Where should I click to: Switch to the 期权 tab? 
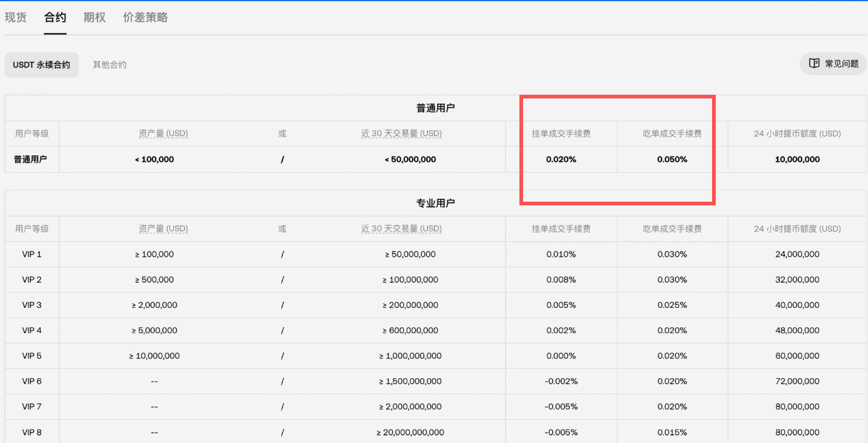(94, 17)
